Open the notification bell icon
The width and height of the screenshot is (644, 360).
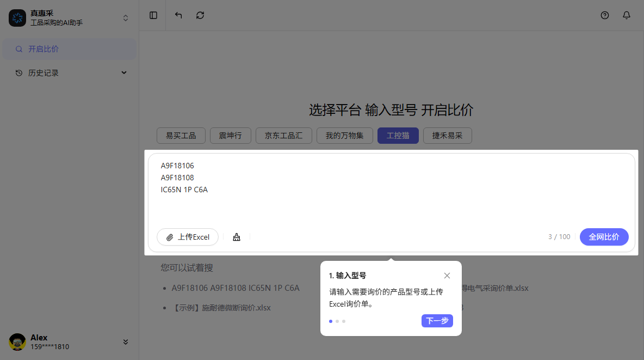(x=627, y=15)
